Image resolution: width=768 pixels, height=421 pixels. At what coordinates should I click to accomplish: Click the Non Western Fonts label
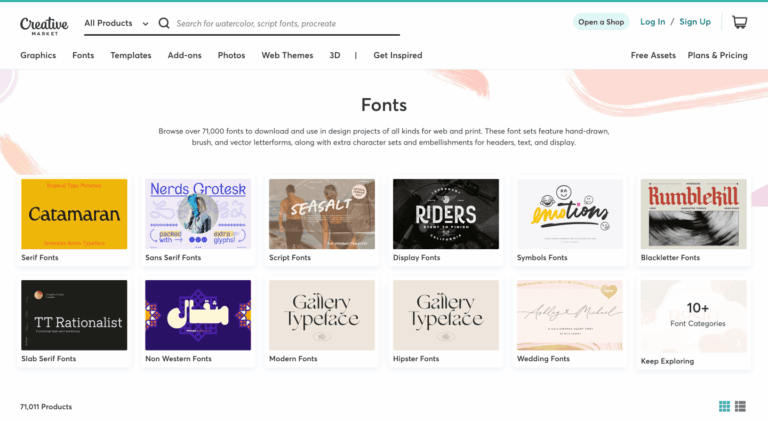pos(178,359)
